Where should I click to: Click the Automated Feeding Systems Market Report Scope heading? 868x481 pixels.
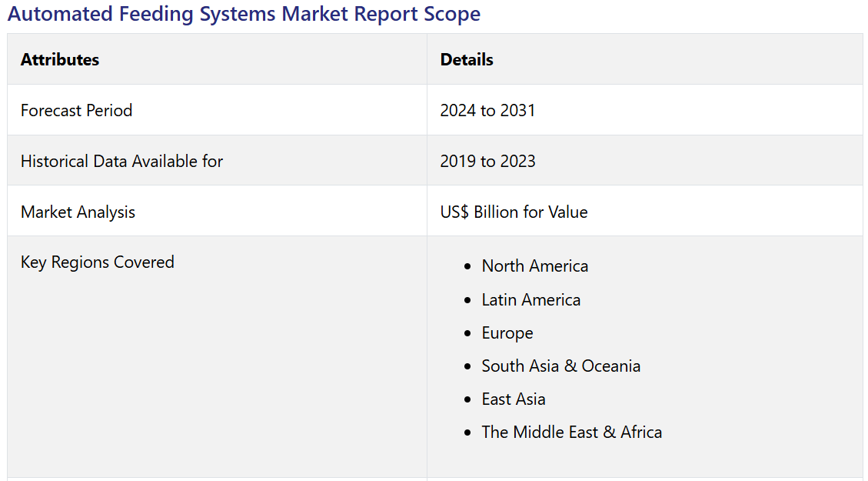[244, 14]
